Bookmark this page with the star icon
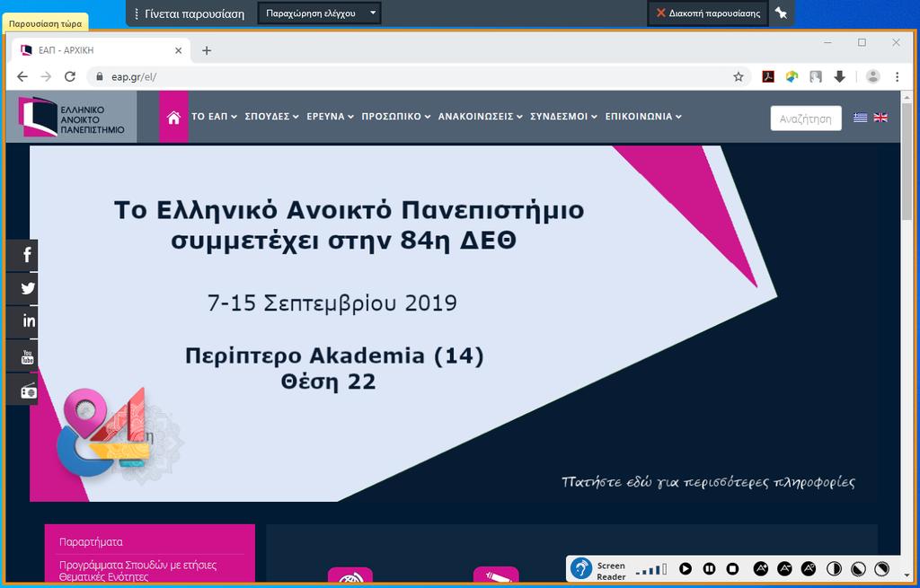This screenshot has height=588, width=920. pyautogui.click(x=739, y=76)
